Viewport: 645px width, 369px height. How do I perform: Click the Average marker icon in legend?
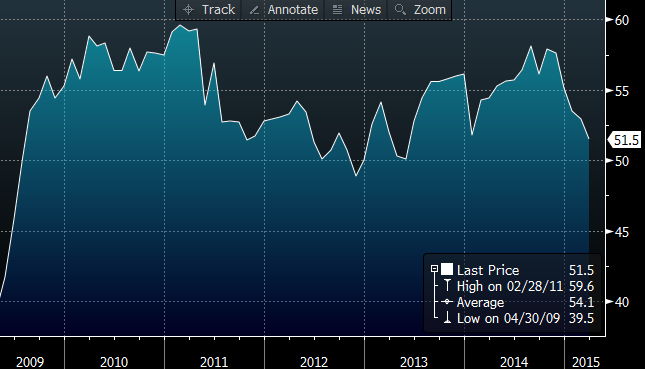(x=447, y=302)
